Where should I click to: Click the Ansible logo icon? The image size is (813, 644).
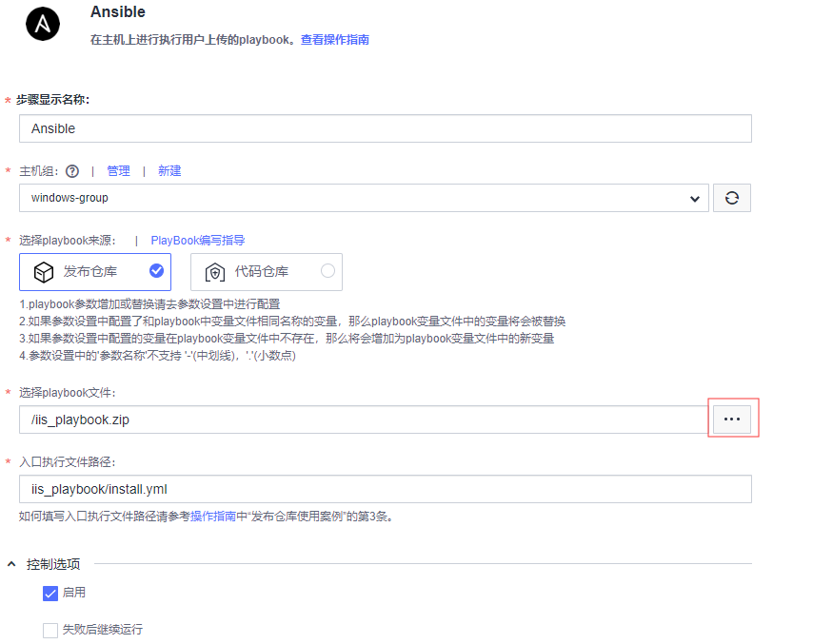point(43,24)
